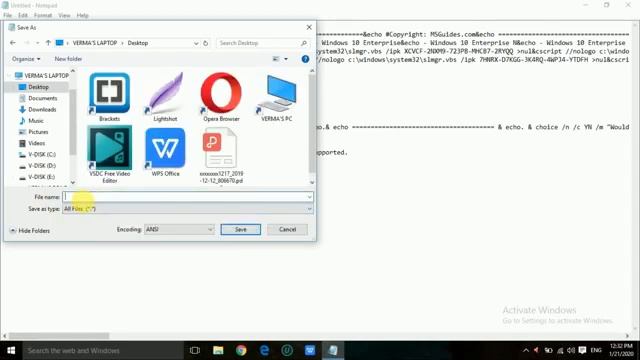This screenshot has height=360, width=640.
Task: Open the File name dropdown arrow
Action: 309,197
